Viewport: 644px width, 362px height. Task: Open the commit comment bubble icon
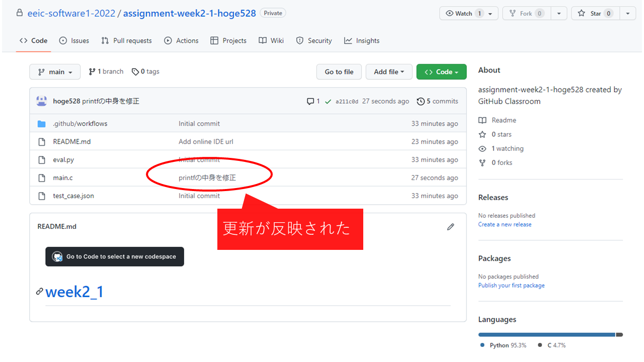[x=310, y=102]
